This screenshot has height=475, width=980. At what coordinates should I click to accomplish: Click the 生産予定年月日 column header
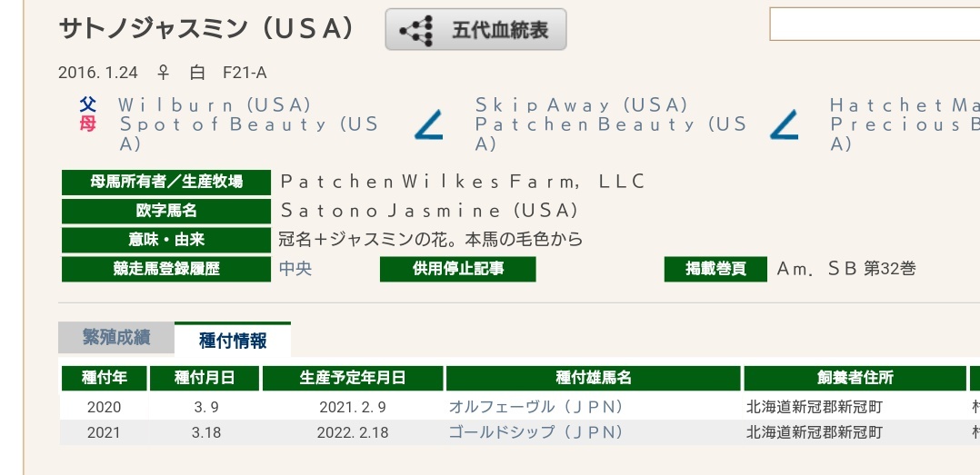353,378
